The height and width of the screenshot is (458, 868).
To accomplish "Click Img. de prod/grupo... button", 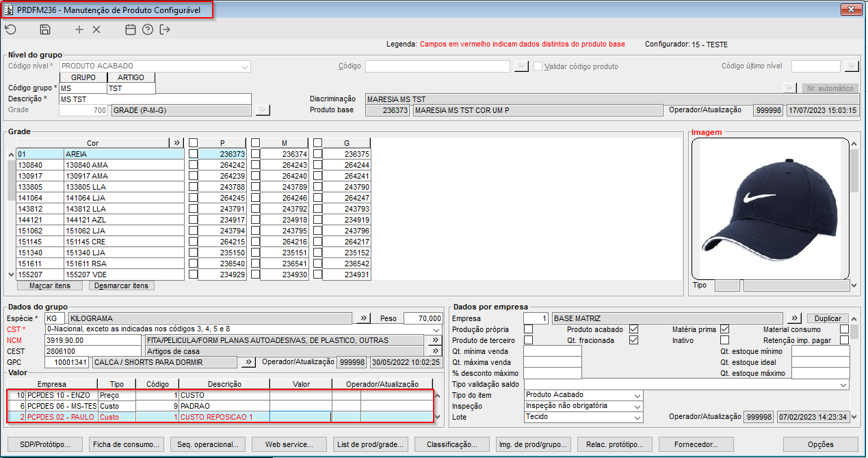I will pyautogui.click(x=534, y=444).
